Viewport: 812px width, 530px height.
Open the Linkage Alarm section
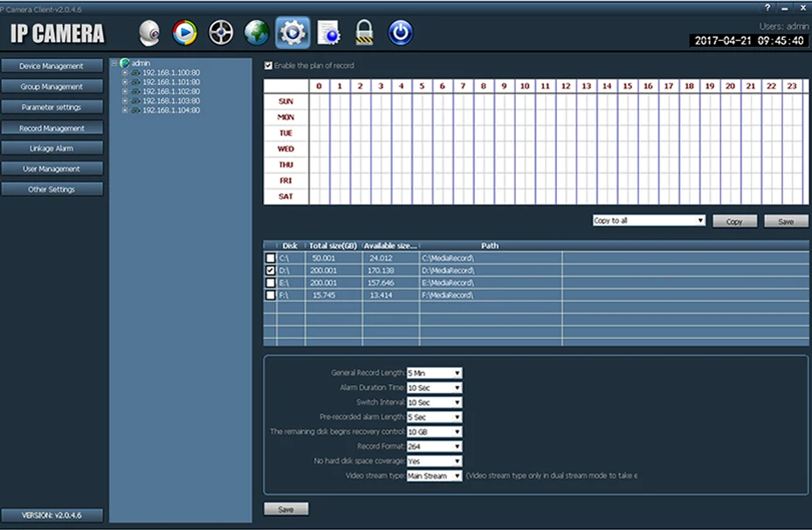coord(52,148)
